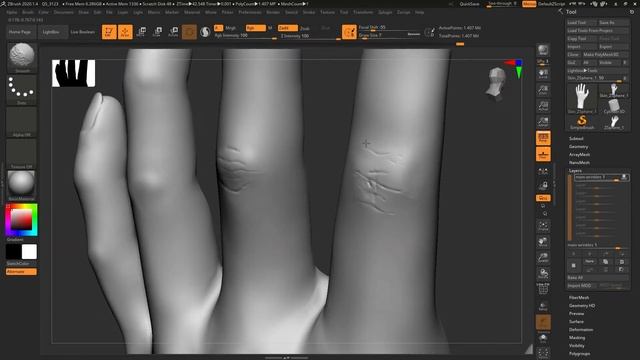Screen dimensions: 640x360
Task: Toggle the orange Qvz axis button
Action: click(543, 198)
